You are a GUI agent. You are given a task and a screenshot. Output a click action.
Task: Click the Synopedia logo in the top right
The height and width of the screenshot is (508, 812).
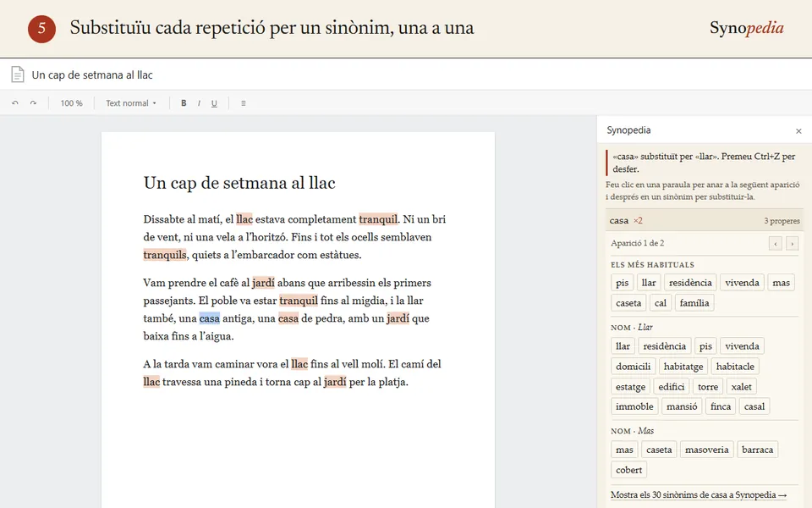tap(746, 27)
